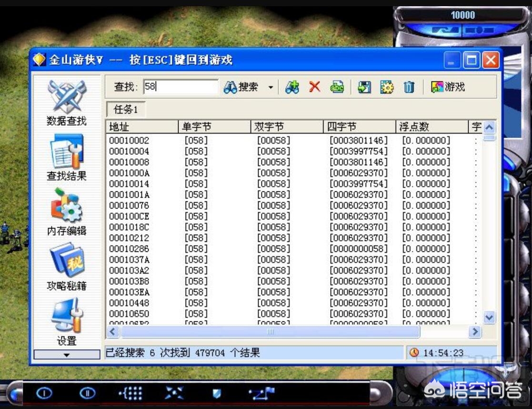Open the 搜索 button dropdown arrow

click(271, 87)
